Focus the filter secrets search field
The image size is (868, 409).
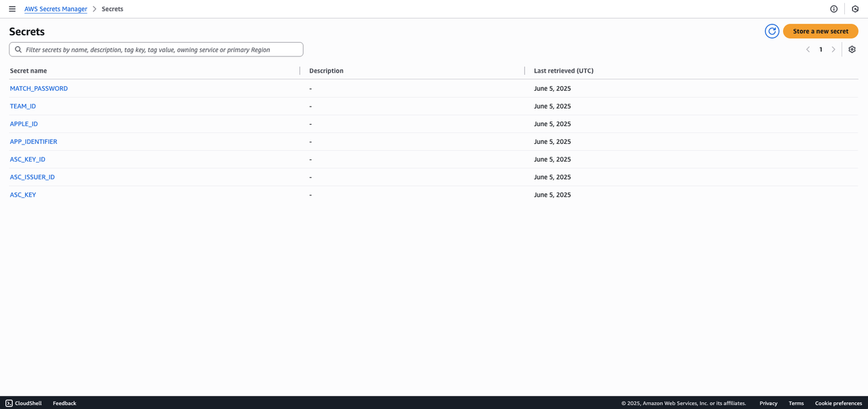click(x=156, y=50)
